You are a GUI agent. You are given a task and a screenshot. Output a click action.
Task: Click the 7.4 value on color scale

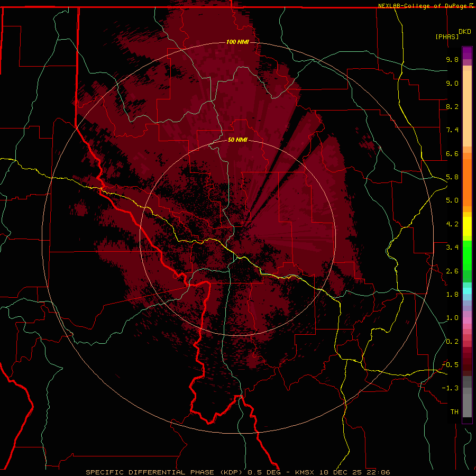pyautogui.click(x=452, y=130)
